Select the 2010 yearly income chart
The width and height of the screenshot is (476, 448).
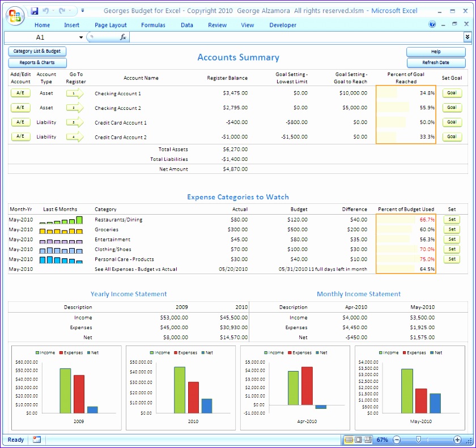coord(181,387)
